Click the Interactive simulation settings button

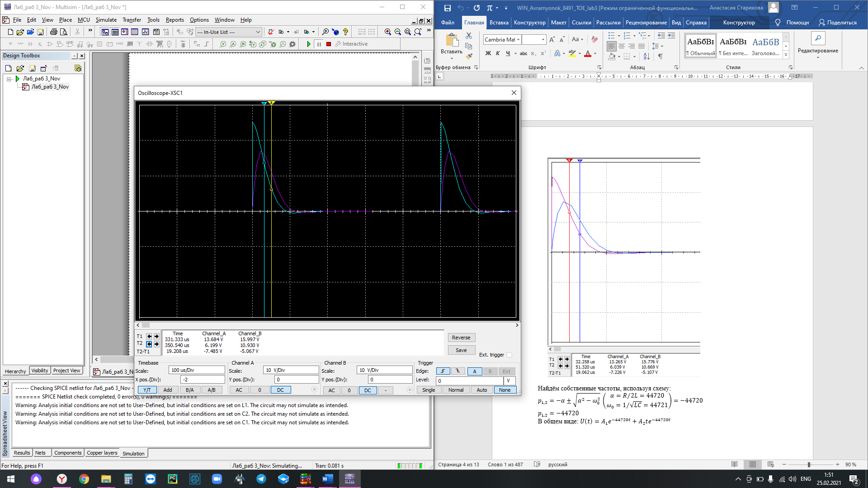[x=351, y=44]
